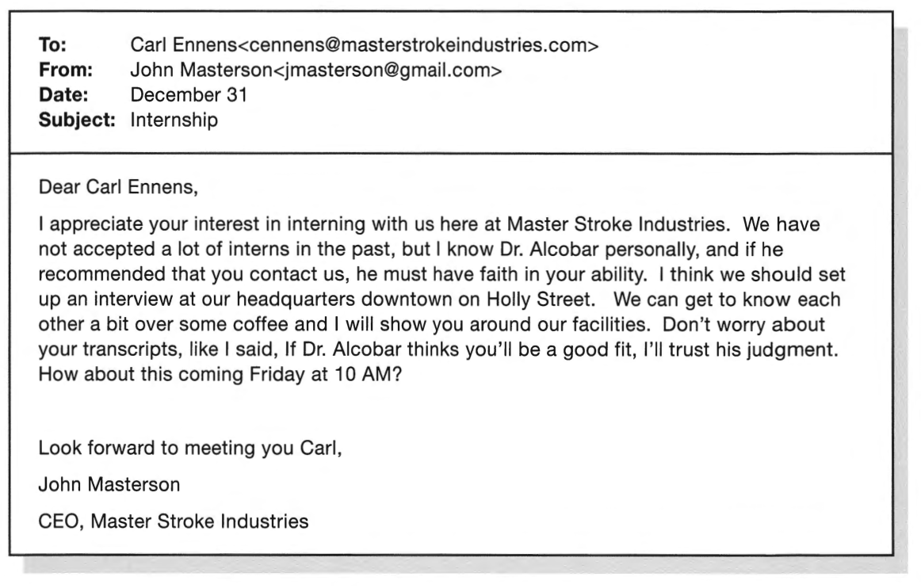Click the word transcripts in the body
The image size is (921, 588).
point(132,350)
